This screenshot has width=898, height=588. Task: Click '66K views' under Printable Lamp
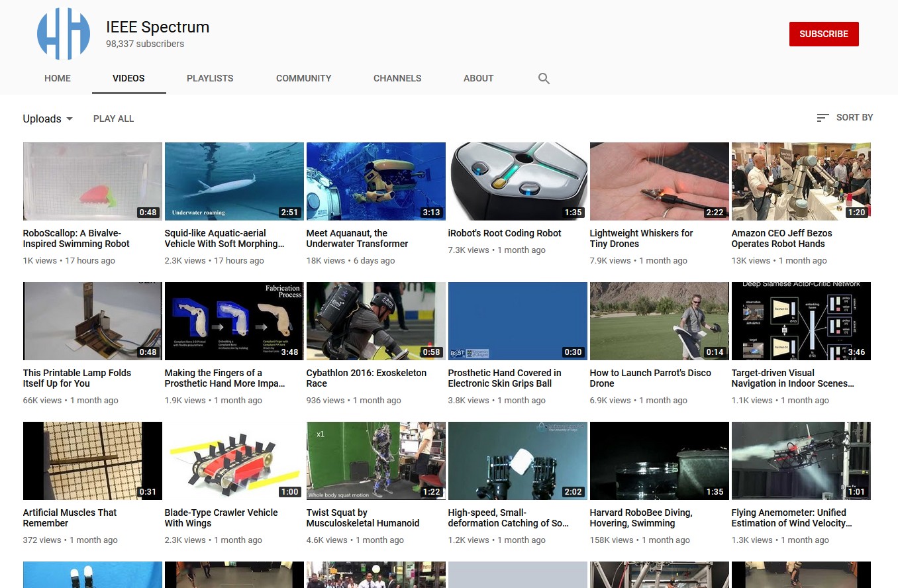coord(42,401)
